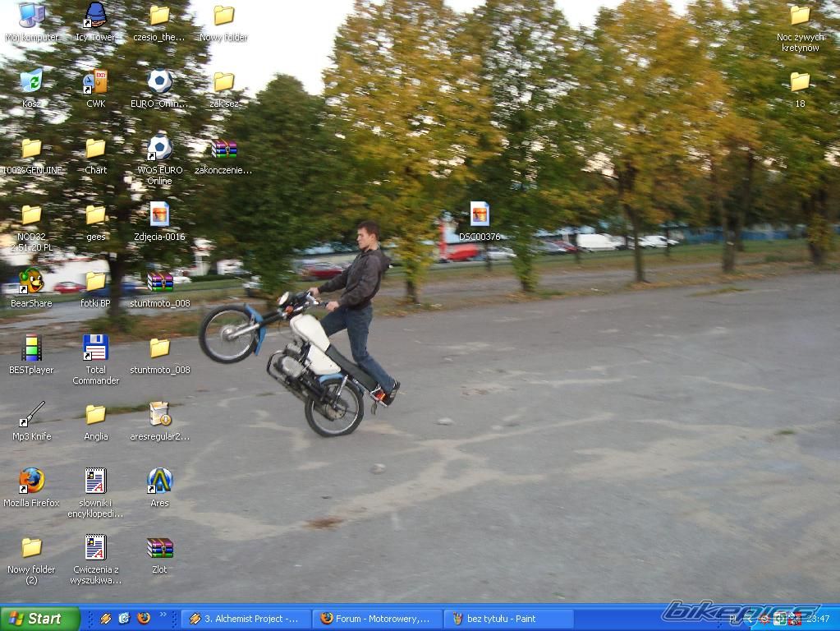Viewport: 840px width, 631px height.
Task: Open the Mozilla Firefox desktop icon
Action: (31, 481)
